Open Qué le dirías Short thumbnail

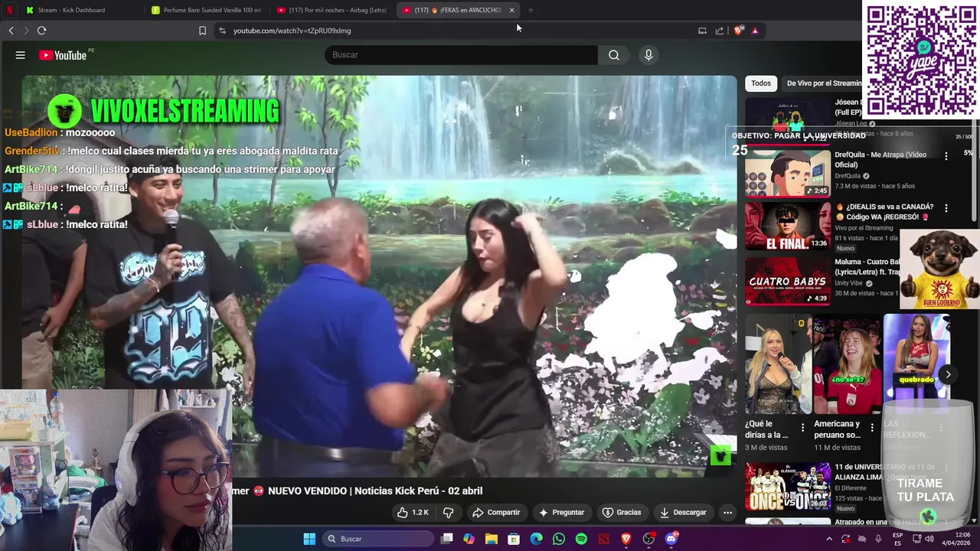pyautogui.click(x=779, y=364)
